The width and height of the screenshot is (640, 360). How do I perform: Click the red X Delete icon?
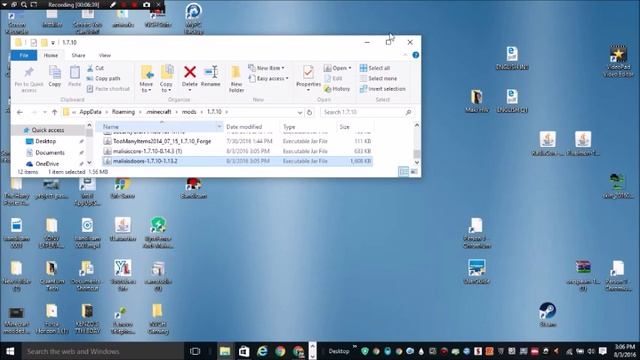click(x=190, y=72)
